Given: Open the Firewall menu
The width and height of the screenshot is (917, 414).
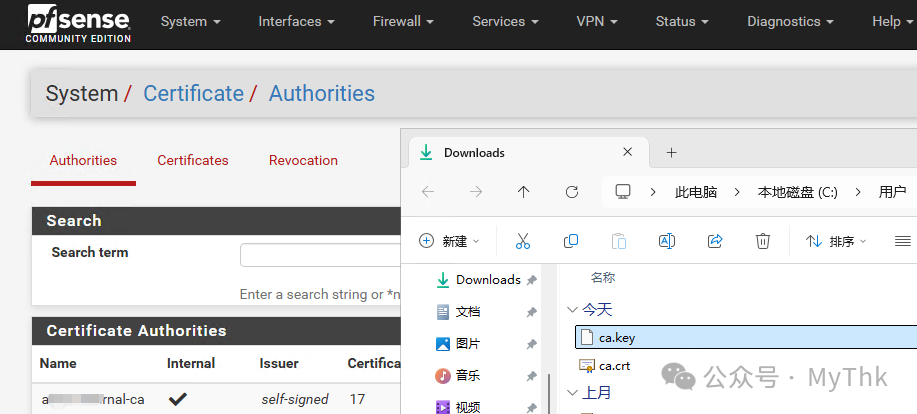Looking at the screenshot, I should click(404, 22).
